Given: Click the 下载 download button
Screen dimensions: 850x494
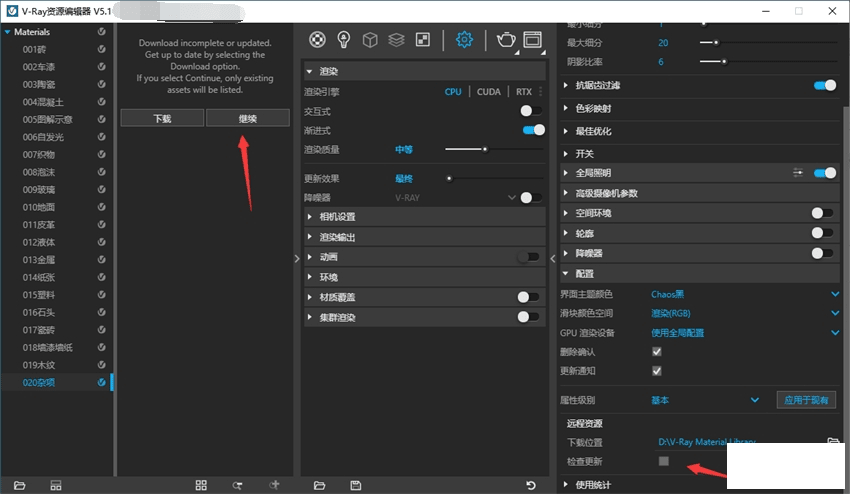Looking at the screenshot, I should [162, 118].
